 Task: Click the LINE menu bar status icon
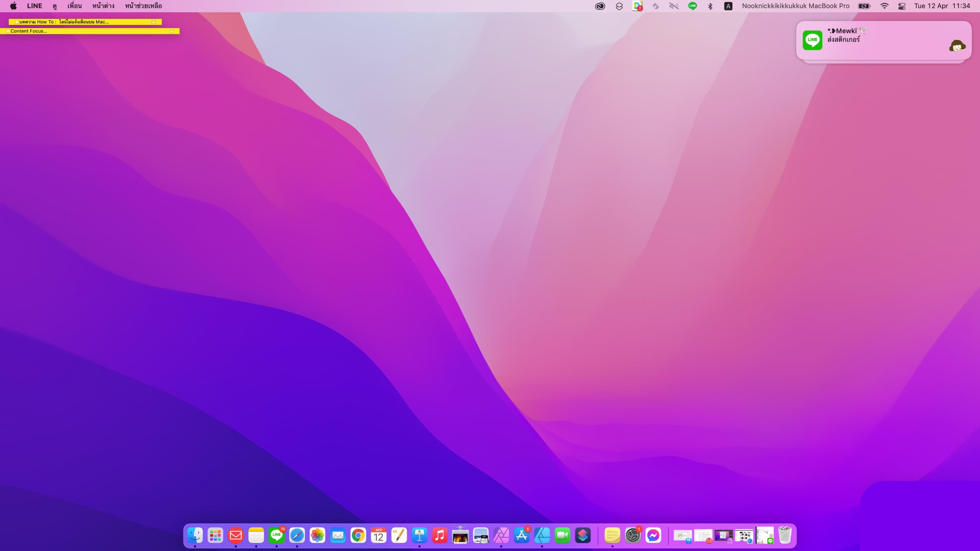tap(692, 6)
